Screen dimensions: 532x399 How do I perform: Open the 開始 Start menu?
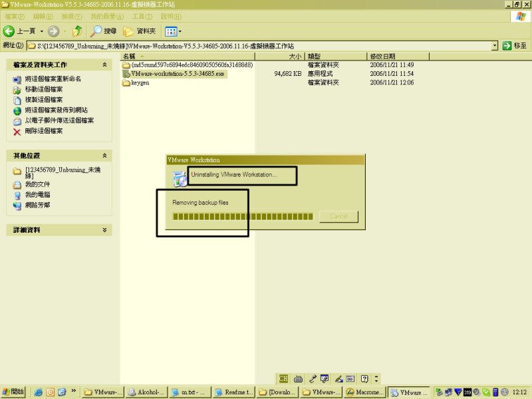click(x=13, y=392)
